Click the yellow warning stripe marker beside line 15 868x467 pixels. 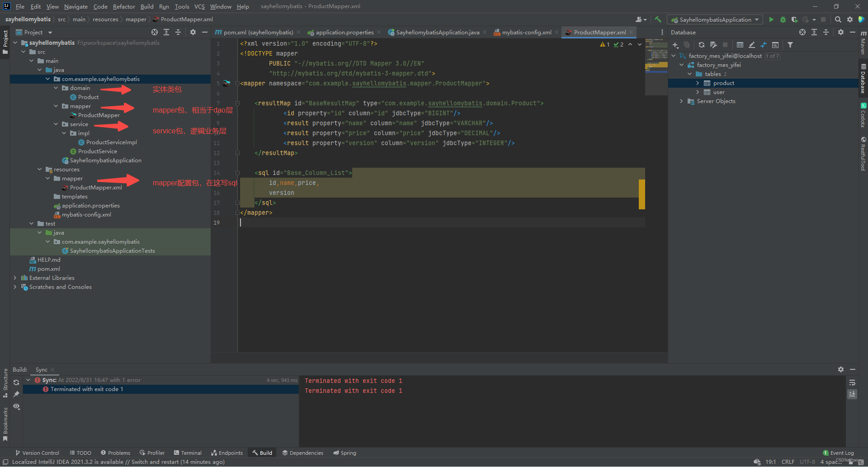[x=642, y=194]
